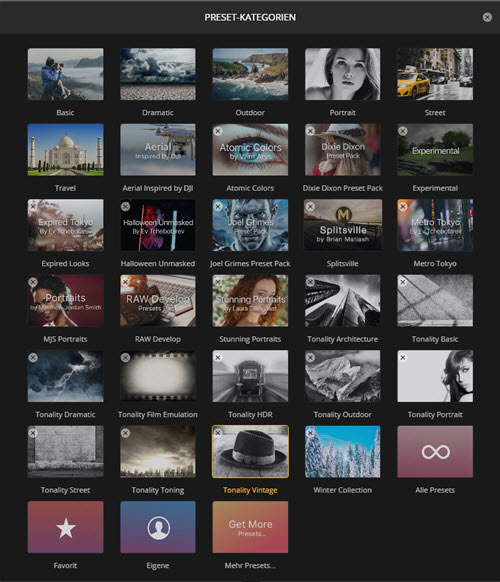This screenshot has width=500, height=582.
Task: Select the highlighted Tonality Vintage hat thumbnail
Action: coord(250,451)
